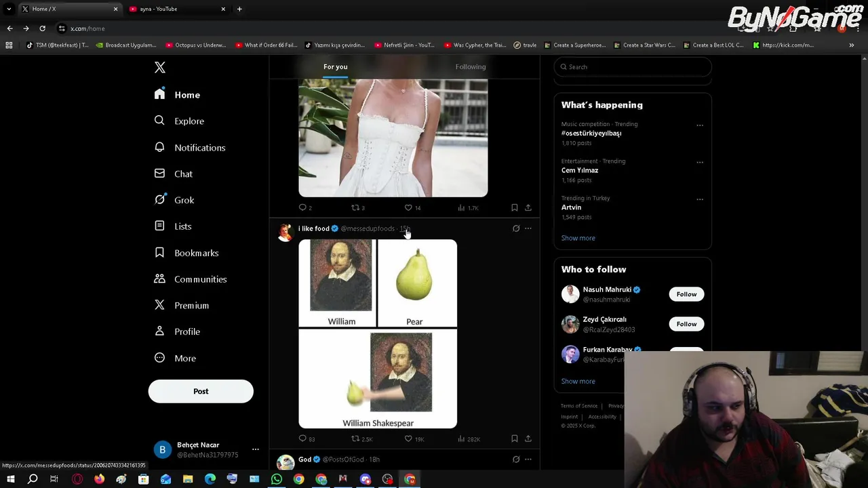The image size is (868, 488).
Task: Click the Search input field
Action: [633, 66]
